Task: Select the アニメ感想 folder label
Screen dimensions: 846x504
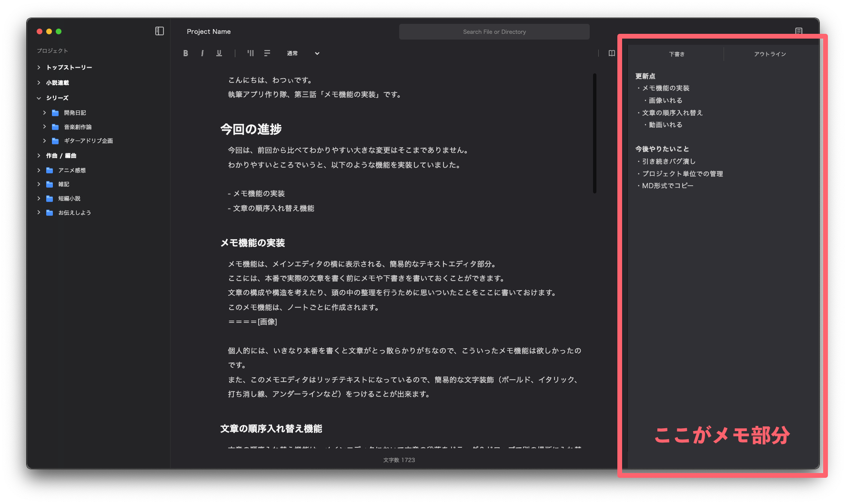Action: coord(72,171)
